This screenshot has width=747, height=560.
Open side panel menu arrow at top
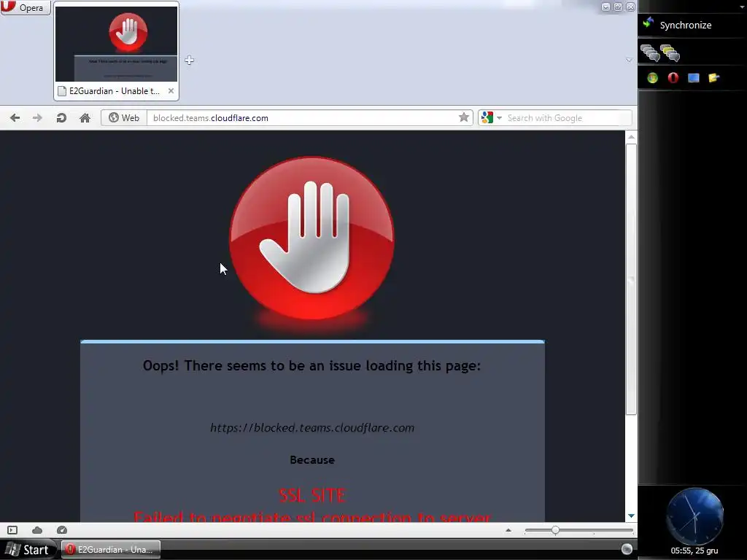742,7
